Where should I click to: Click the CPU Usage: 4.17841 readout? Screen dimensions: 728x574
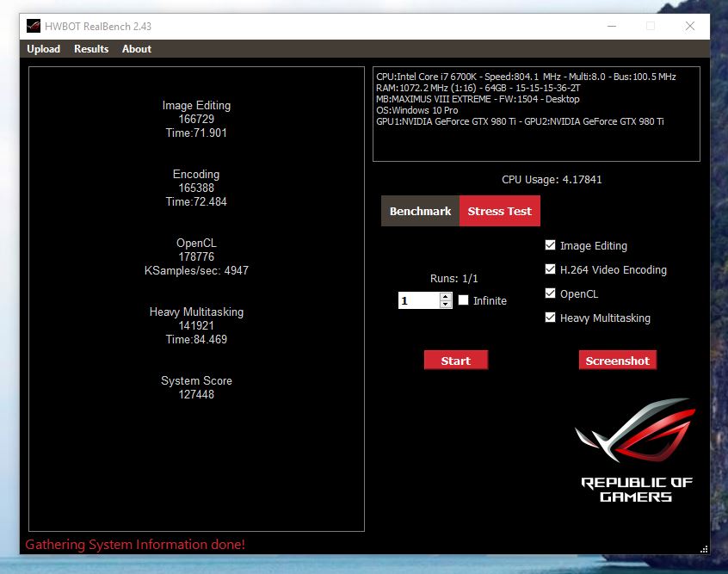[552, 180]
